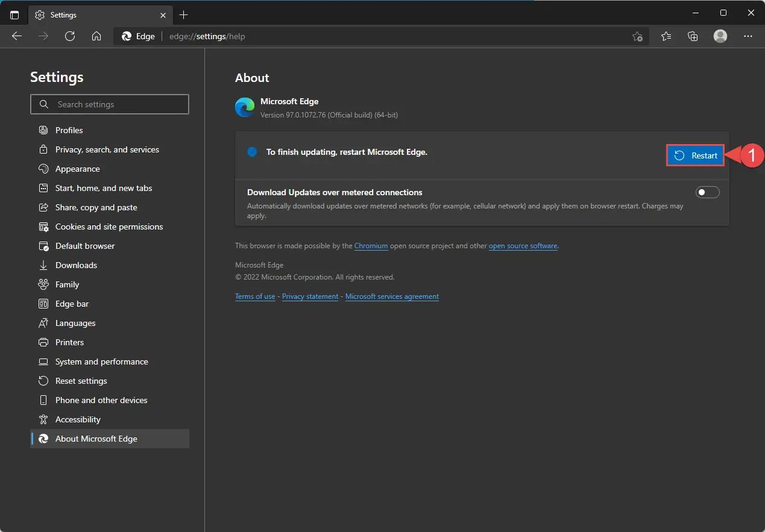Open Privacy, search, and services settings

(x=110, y=149)
